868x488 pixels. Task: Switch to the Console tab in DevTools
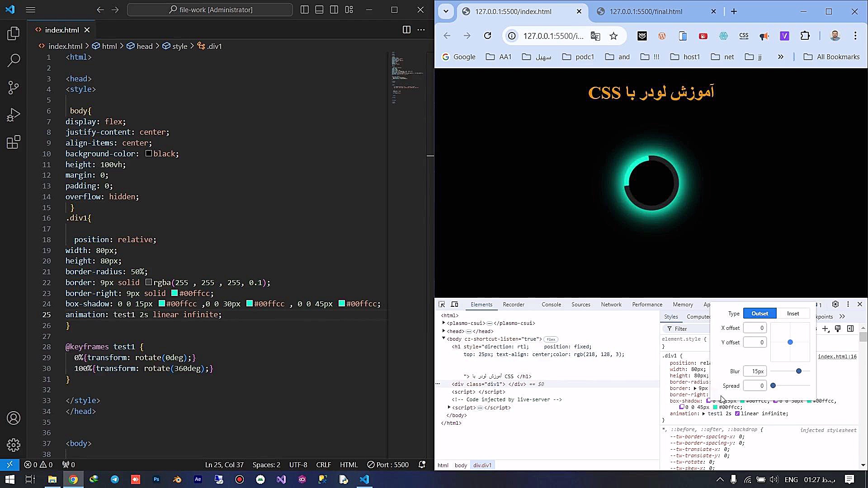[551, 305]
